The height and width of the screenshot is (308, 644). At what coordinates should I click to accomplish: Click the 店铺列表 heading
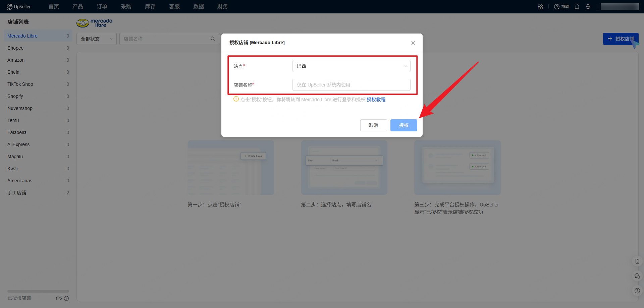[18, 22]
